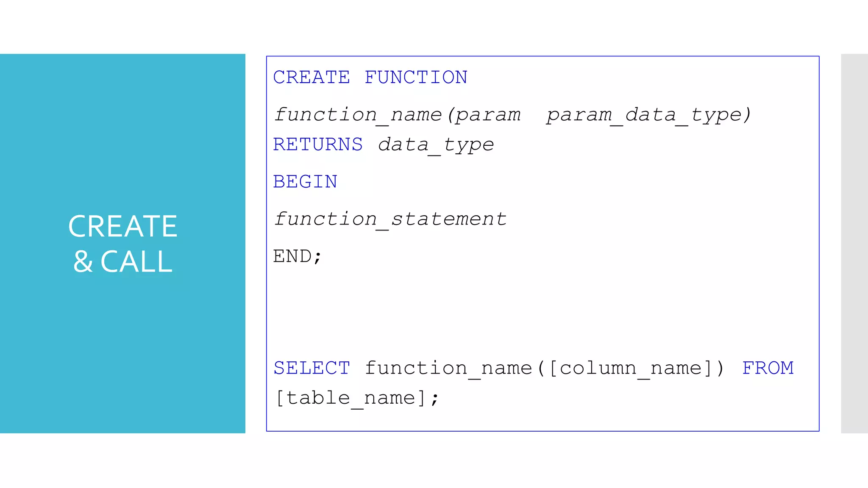Click the "[table_name];" text
Screen dimensions: 868x488
click(357, 398)
